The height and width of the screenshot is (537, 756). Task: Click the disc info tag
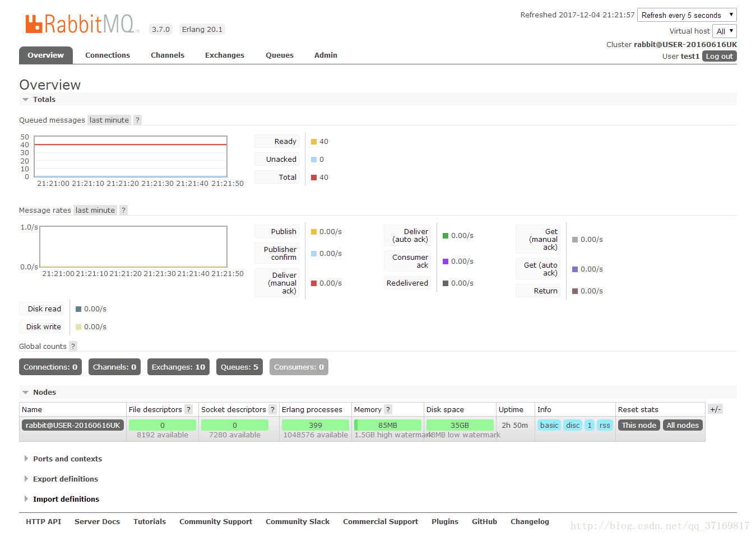(573, 425)
